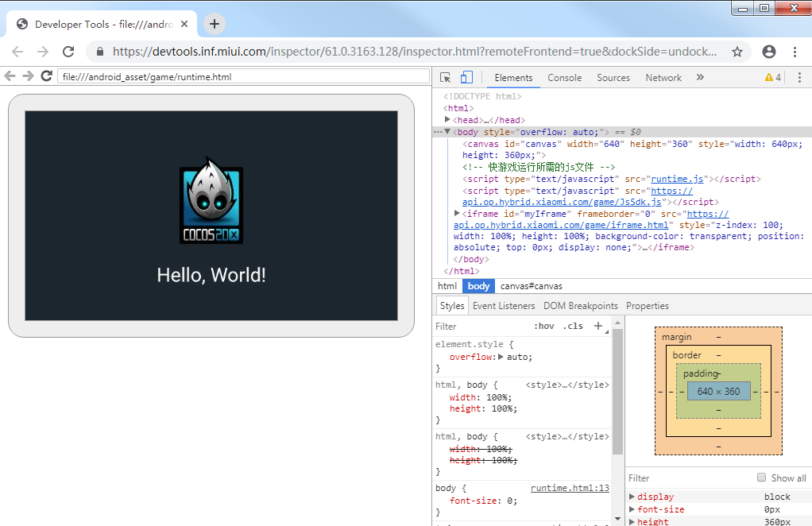Click the 640 × 360 content box

click(719, 392)
